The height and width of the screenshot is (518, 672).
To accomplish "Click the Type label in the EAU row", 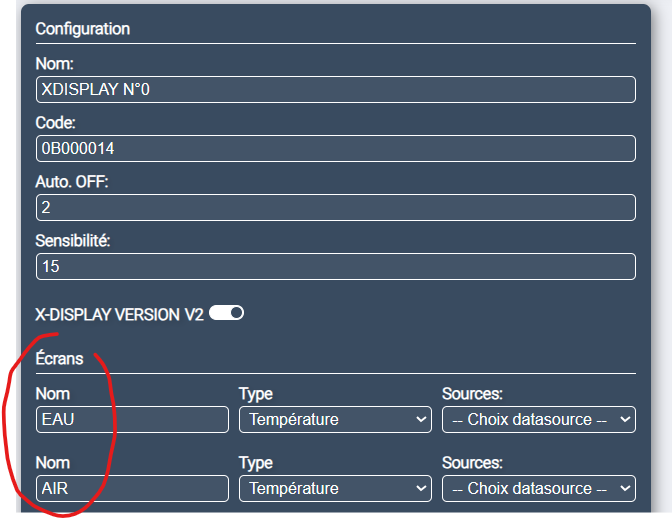I will pos(256,395).
